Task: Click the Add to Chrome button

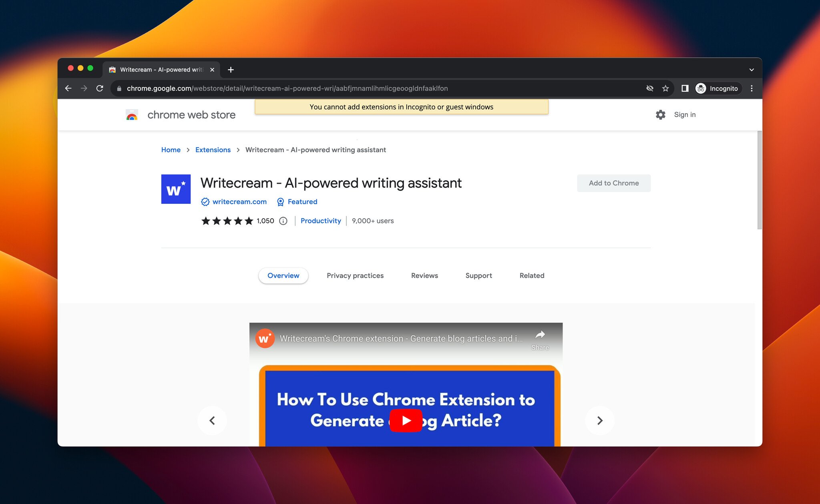Action: point(614,183)
